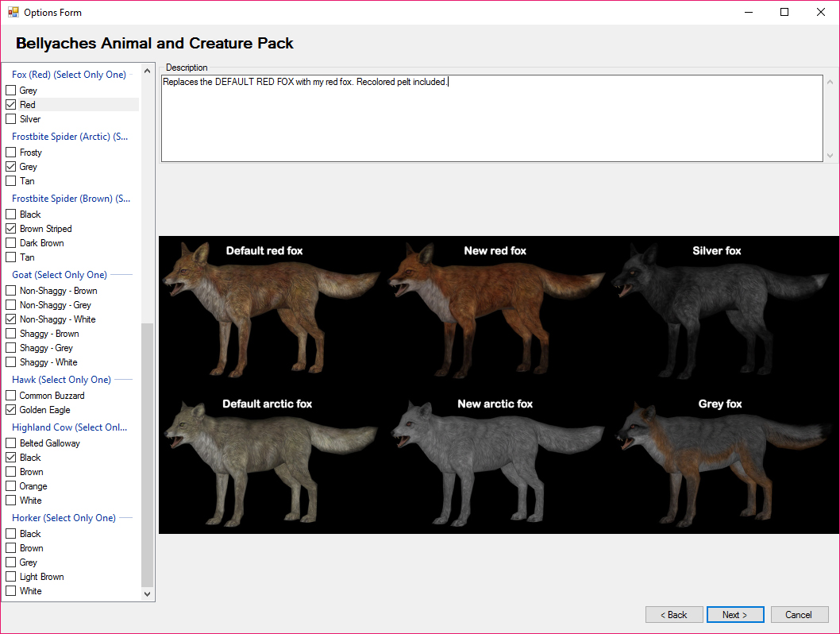The height and width of the screenshot is (634, 840).
Task: Maximize the Options Form window
Action: pyautogui.click(x=784, y=12)
